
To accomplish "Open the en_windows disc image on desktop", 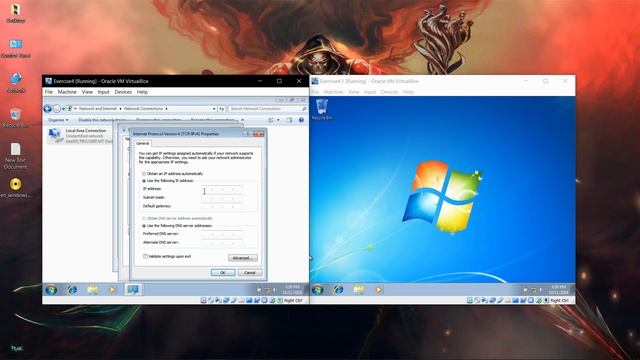I will pos(16,188).
